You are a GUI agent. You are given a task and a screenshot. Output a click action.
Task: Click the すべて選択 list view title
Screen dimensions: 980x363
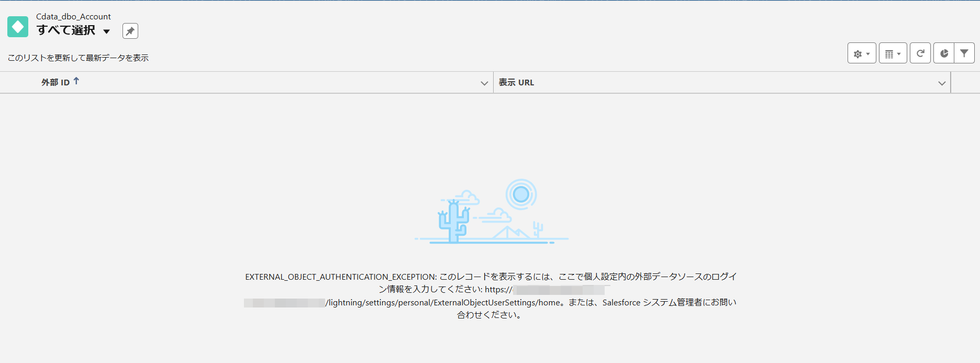click(x=66, y=30)
